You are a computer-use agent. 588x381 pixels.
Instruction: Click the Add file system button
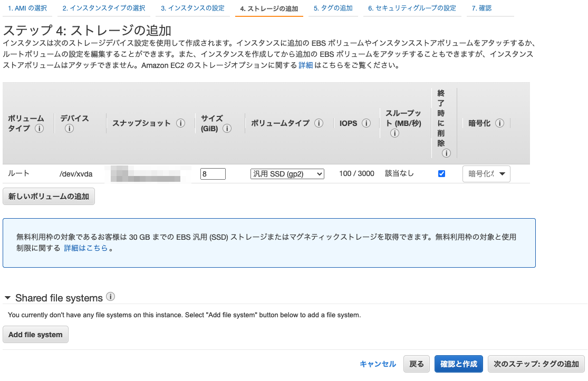point(35,334)
